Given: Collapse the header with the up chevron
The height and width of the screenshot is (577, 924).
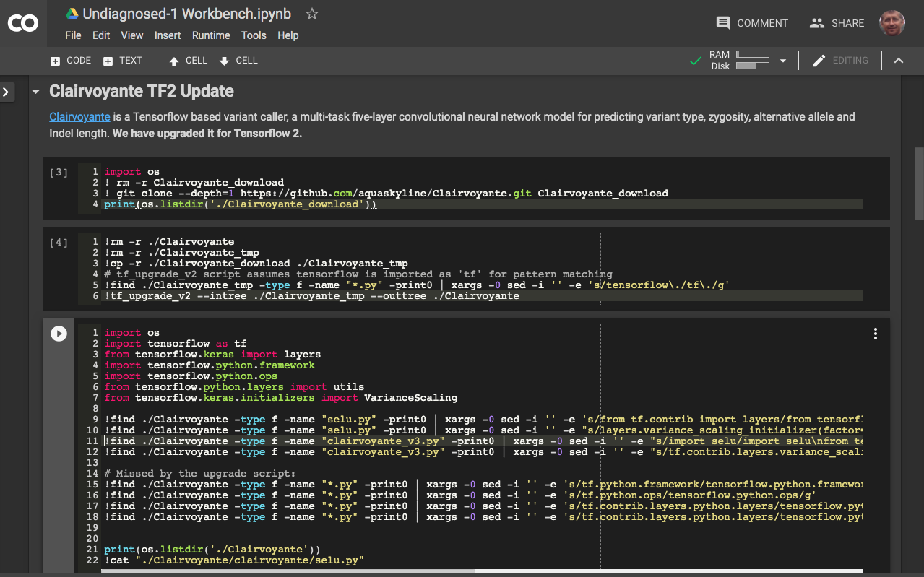Looking at the screenshot, I should coord(899,61).
